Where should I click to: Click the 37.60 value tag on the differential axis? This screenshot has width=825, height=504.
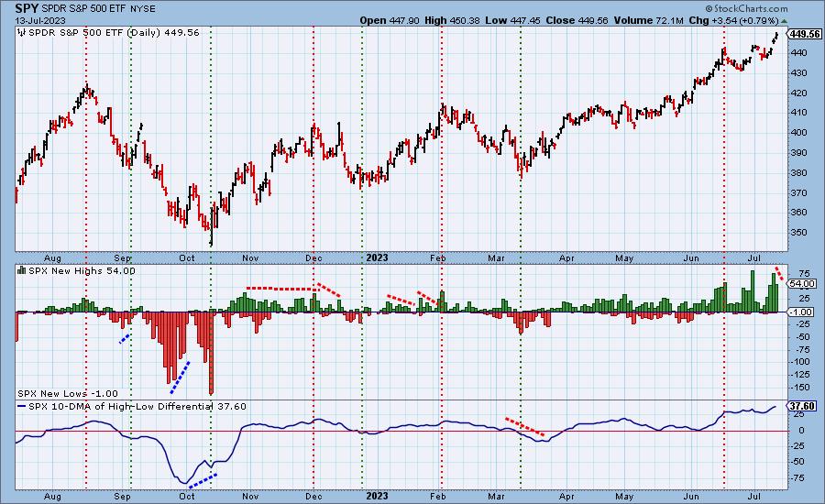(803, 406)
